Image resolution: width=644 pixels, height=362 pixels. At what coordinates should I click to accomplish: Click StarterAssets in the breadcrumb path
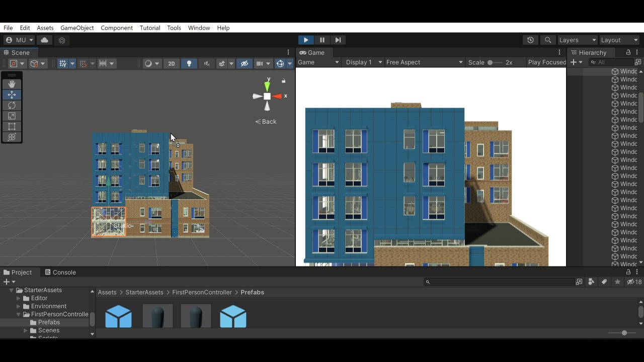click(144, 292)
